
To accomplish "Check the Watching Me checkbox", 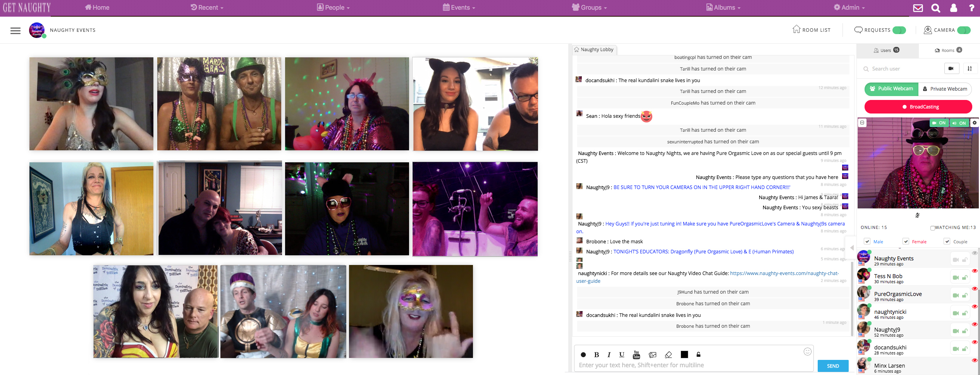I will pos(932,228).
